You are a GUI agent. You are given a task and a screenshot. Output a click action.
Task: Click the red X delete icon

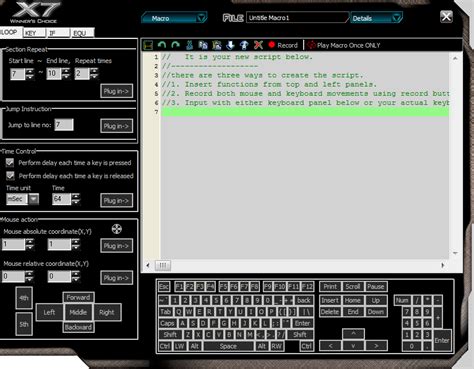(x=258, y=45)
